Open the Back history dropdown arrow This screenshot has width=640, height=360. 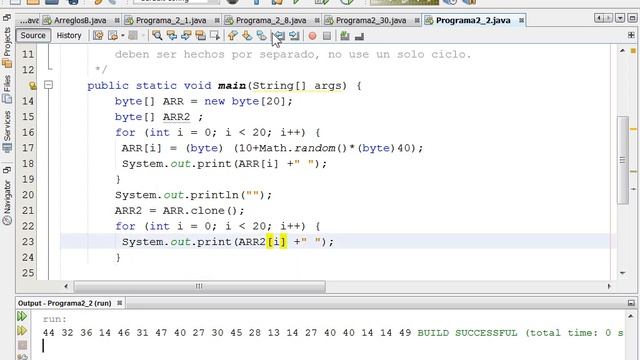(122, 36)
